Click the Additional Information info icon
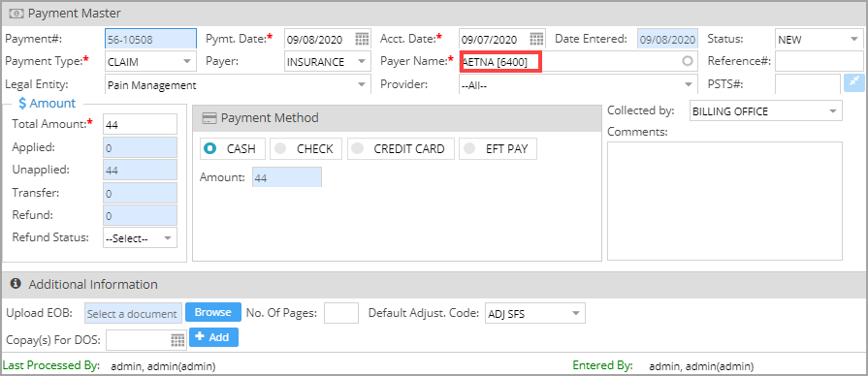 pyautogui.click(x=16, y=284)
